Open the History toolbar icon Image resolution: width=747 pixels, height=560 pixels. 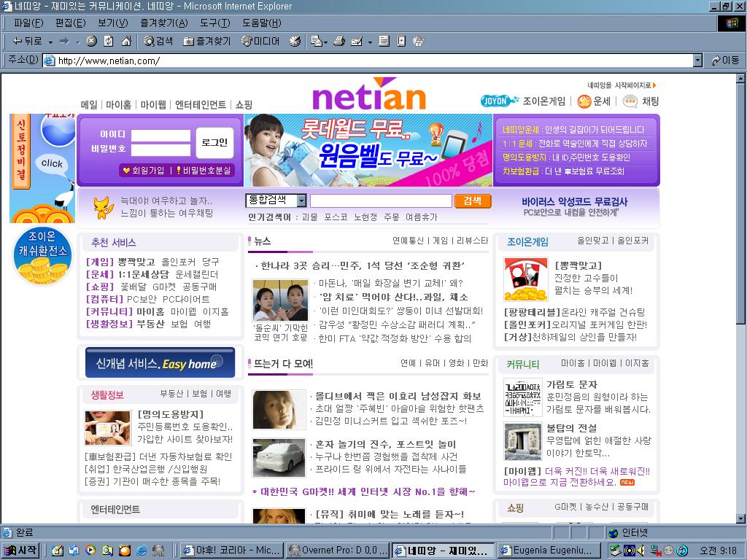point(295,42)
